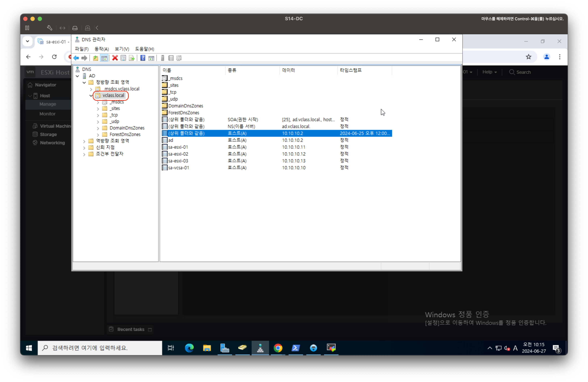Toggle the Show/Hide Action Pane icon
This screenshot has width=588, height=382.
pos(151,58)
